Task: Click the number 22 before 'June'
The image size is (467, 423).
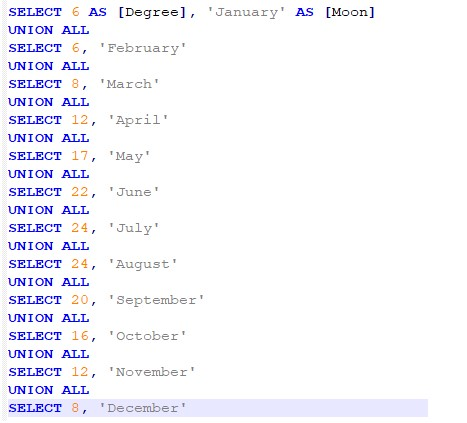Action: 80,192
